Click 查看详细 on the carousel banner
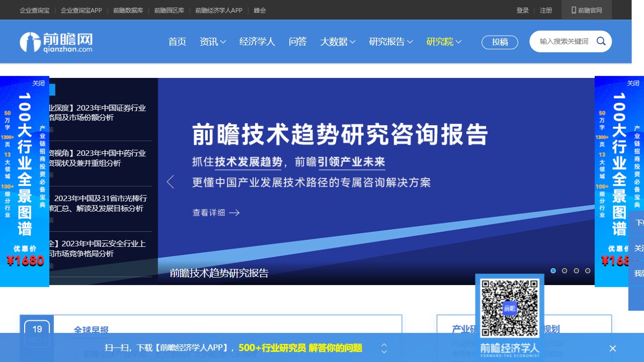The image size is (644, 362). [x=216, y=213]
